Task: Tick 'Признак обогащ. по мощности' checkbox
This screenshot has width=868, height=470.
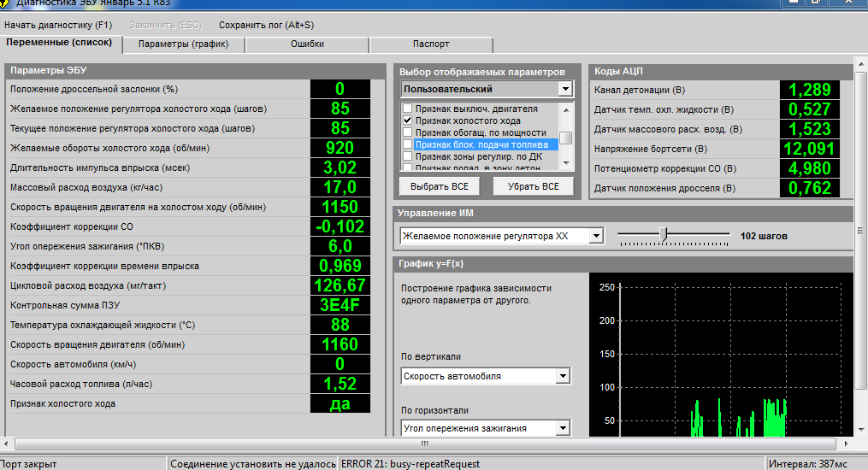Action: (408, 133)
